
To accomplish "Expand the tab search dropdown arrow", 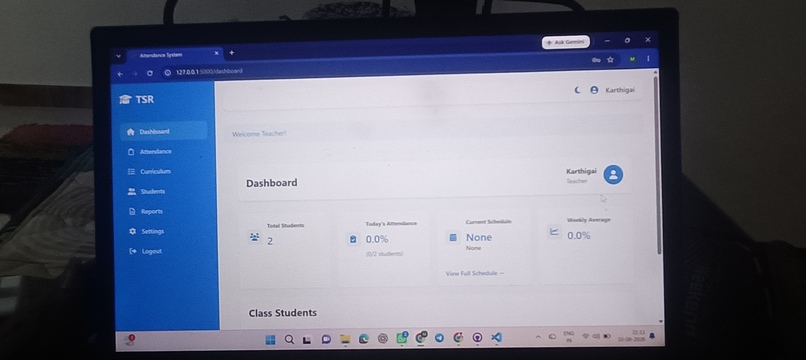I will click(118, 55).
